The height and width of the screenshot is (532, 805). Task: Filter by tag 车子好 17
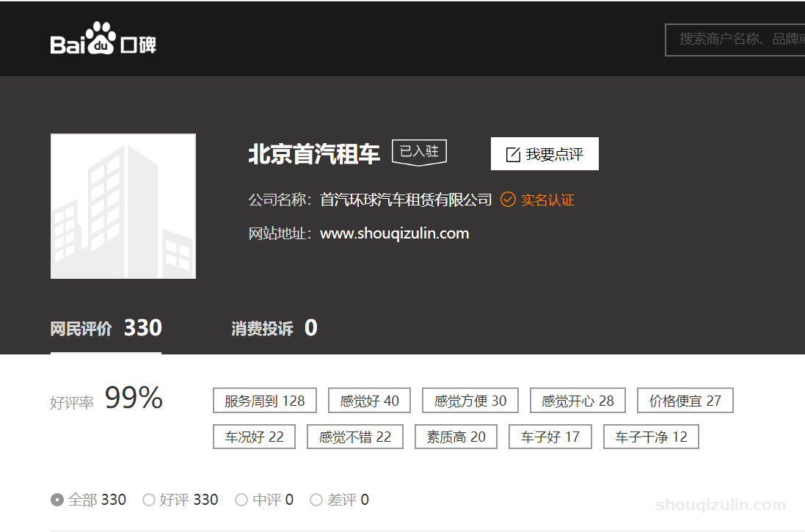550,437
